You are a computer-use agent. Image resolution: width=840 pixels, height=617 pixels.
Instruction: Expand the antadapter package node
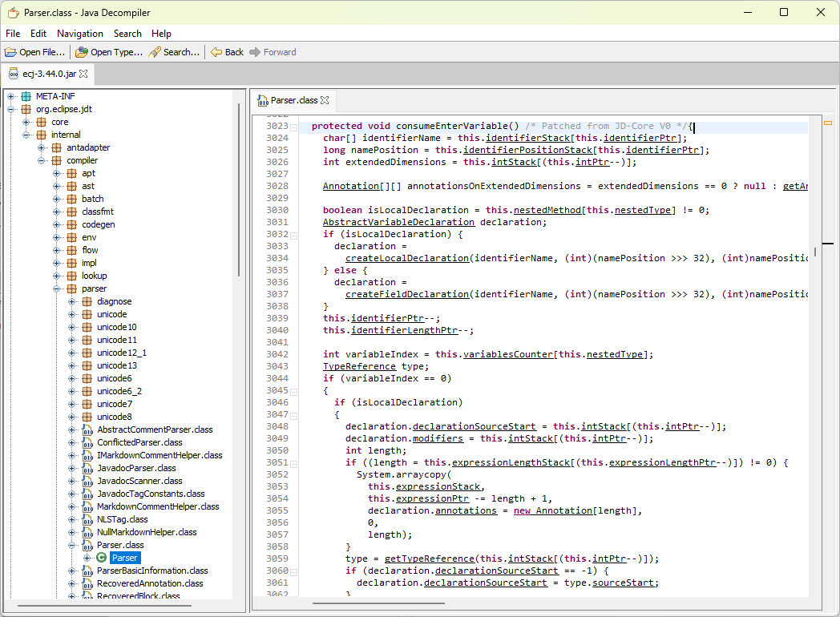click(42, 147)
